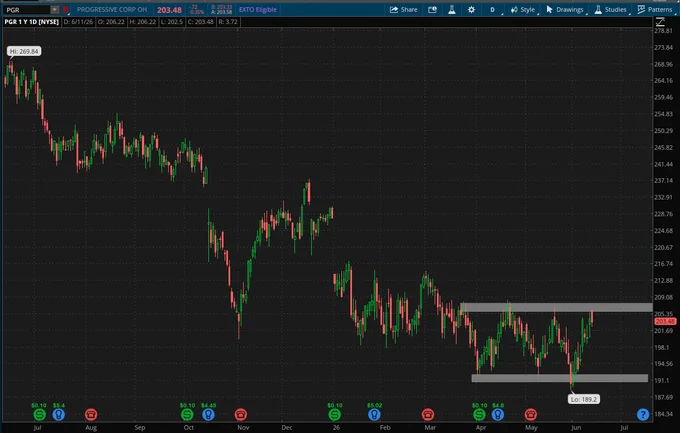This screenshot has width=680, height=433.
Task: Open the flask icon left of the gear
Action: (x=451, y=10)
